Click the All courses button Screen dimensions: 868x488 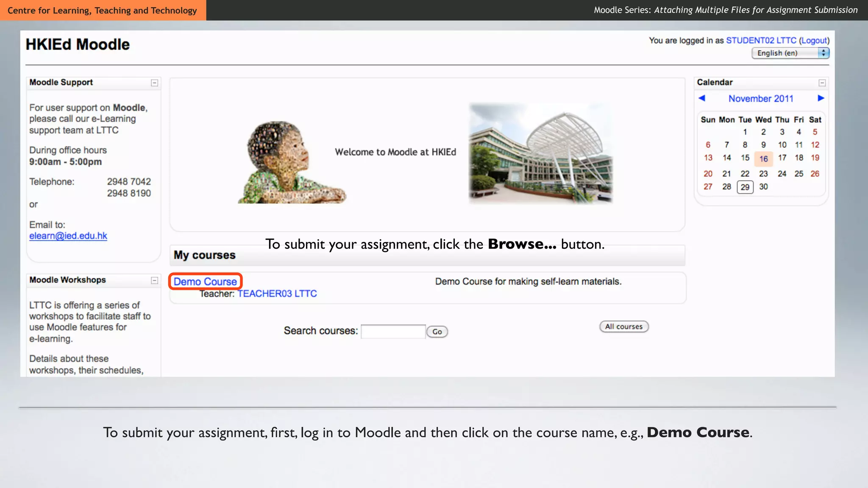623,327
